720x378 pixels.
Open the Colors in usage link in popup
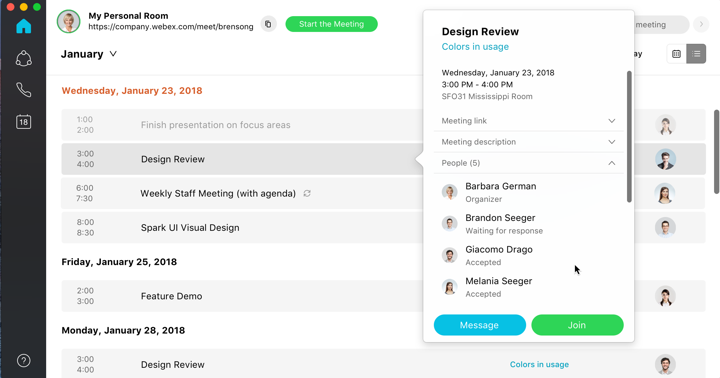475,47
